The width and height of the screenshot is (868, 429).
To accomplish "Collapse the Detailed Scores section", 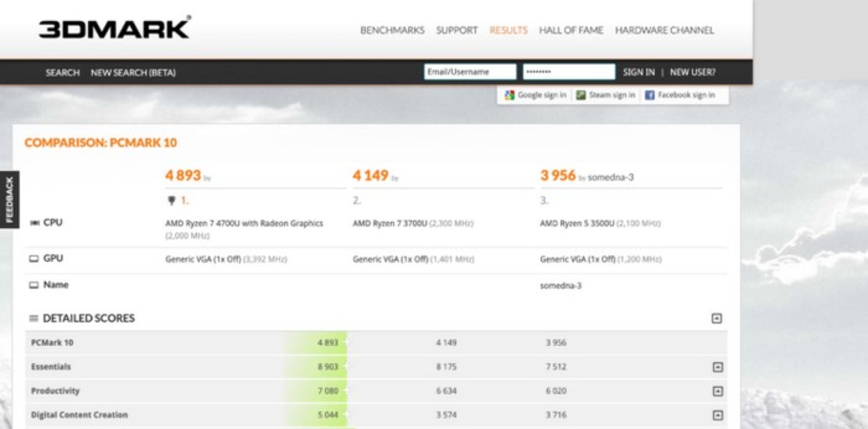I will (716, 318).
